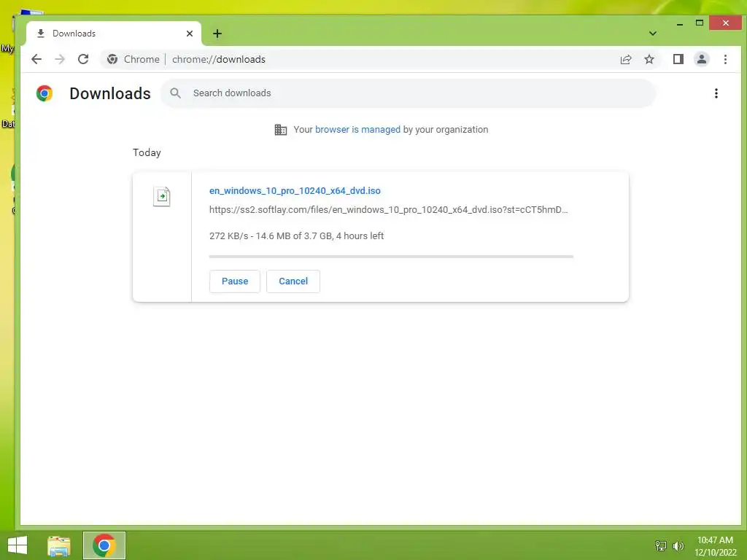Click the Chrome site info icon in address bar
The height and width of the screenshot is (560, 747).
tap(112, 59)
